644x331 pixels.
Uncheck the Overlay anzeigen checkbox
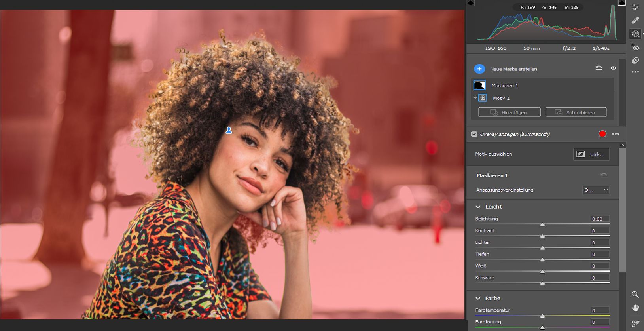tap(474, 134)
